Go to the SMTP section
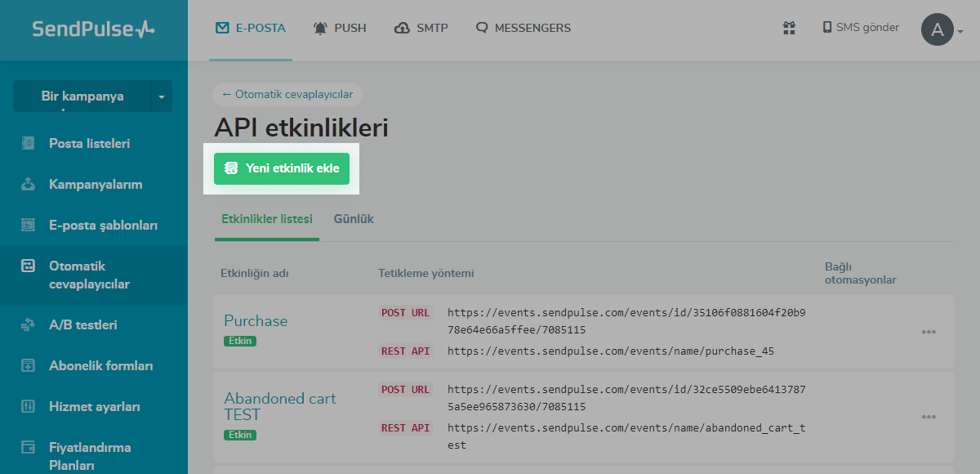980x474 pixels. point(421,28)
